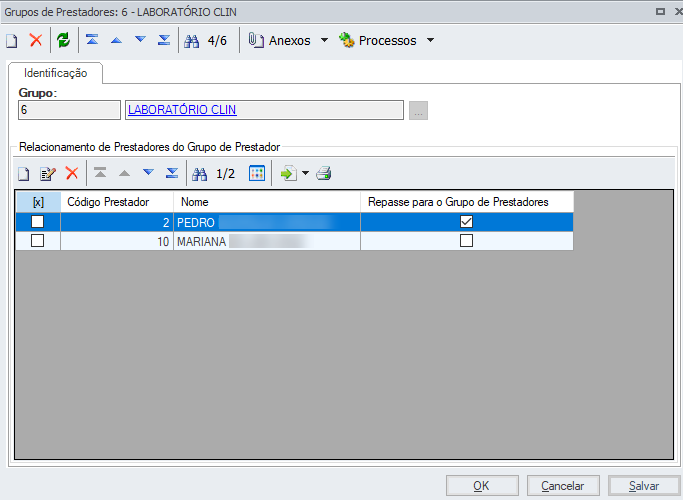Open the LABORATÓRIO CLIN link
This screenshot has width=683, height=500.
[x=182, y=110]
